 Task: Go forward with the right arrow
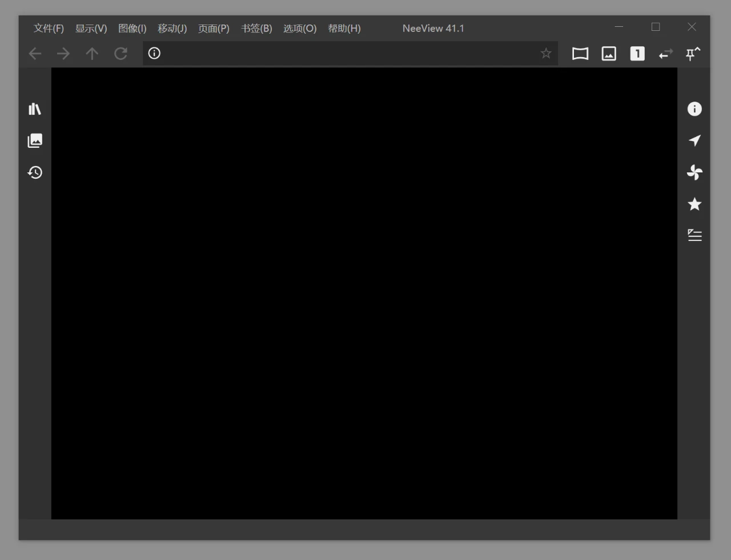click(63, 54)
